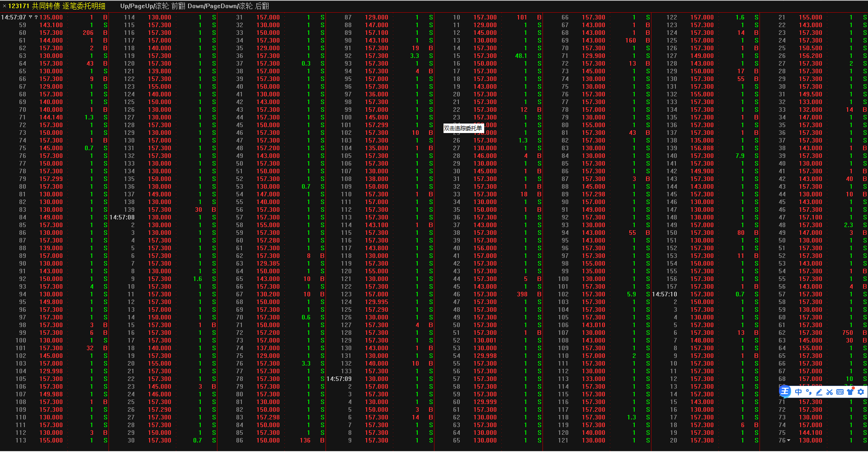Viewport: 868px width, 452px height.
Task: Select the order priced at 156.888
Action: 702,148
